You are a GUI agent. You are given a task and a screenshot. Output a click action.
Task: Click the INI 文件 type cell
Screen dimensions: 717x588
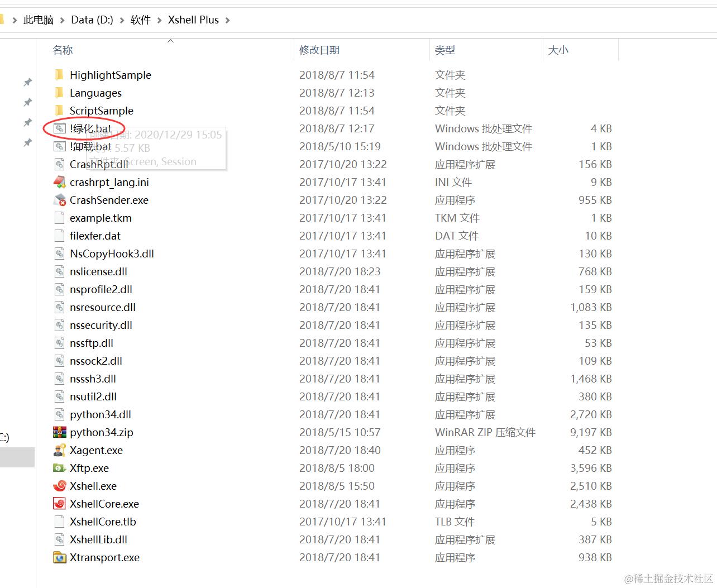tap(453, 182)
